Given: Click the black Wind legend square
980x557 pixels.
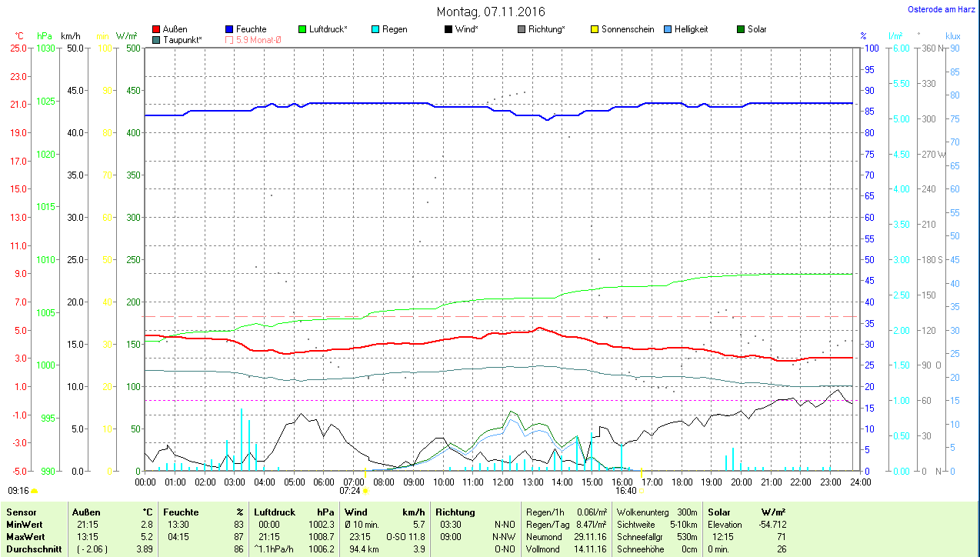Looking at the screenshot, I should (x=448, y=29).
